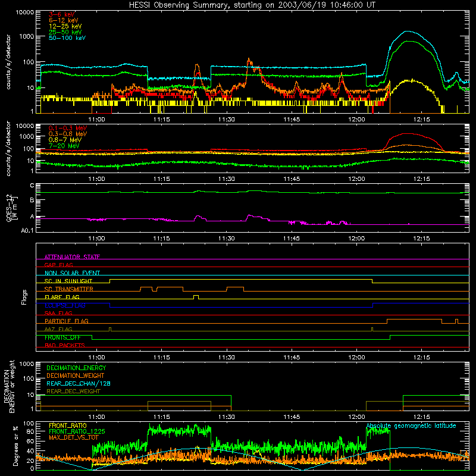Select the REAR_DEC_CHAN/128 legend label

[x=79, y=383]
